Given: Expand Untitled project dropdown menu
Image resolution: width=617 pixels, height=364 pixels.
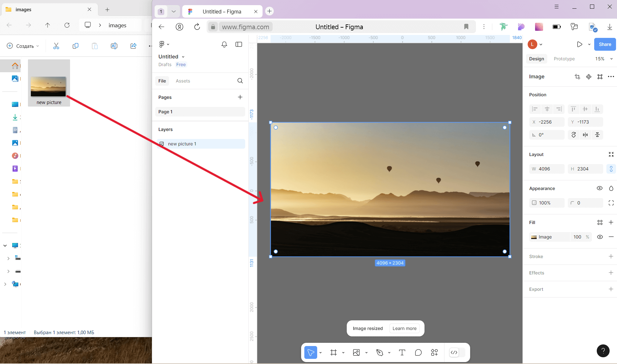Looking at the screenshot, I should pyautogui.click(x=183, y=56).
